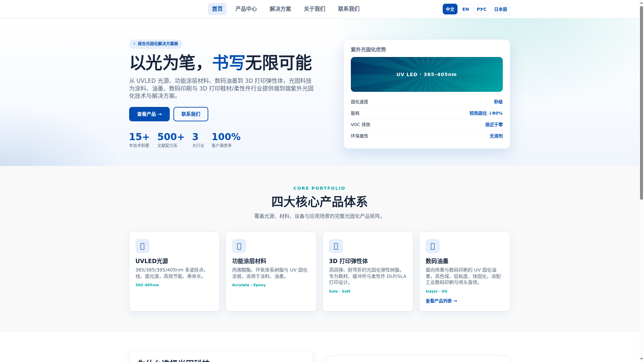Viewport: 644px width, 362px height.
Task: Open 关于我们 in navigation
Action: pyautogui.click(x=314, y=9)
